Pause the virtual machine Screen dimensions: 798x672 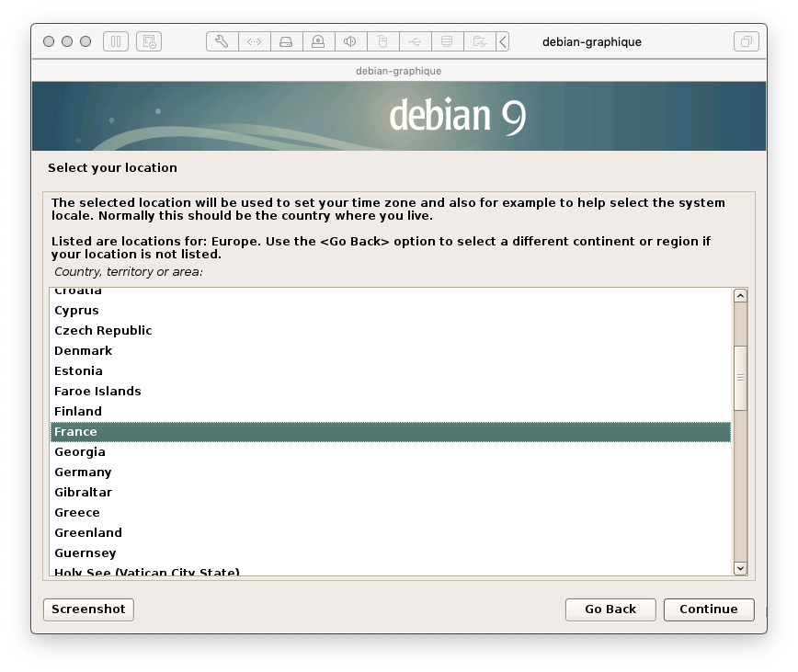pos(116,41)
